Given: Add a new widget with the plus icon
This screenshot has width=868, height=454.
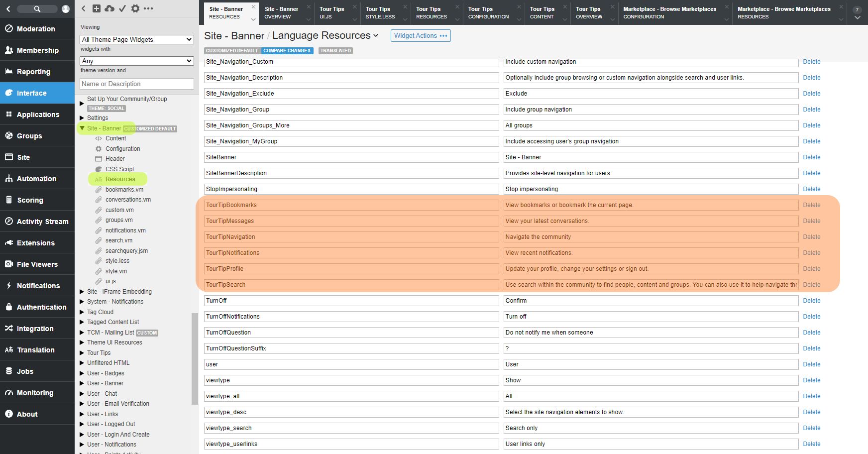Looking at the screenshot, I should pos(97,8).
